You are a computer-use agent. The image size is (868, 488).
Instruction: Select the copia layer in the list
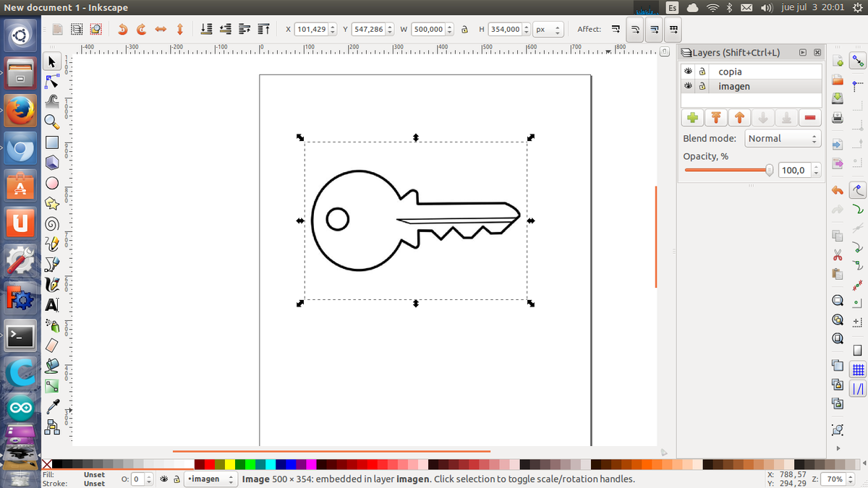730,72
